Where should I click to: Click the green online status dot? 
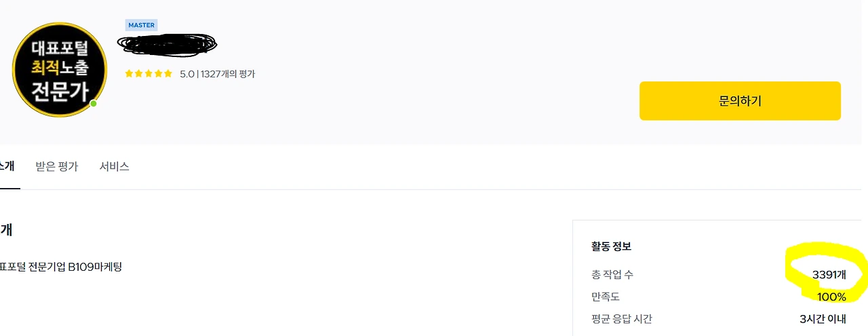pos(94,104)
